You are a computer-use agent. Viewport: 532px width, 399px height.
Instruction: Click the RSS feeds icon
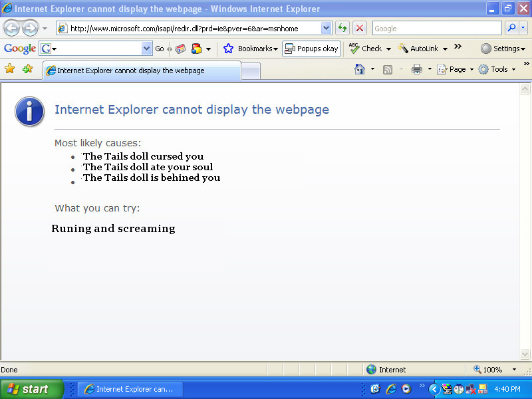388,70
